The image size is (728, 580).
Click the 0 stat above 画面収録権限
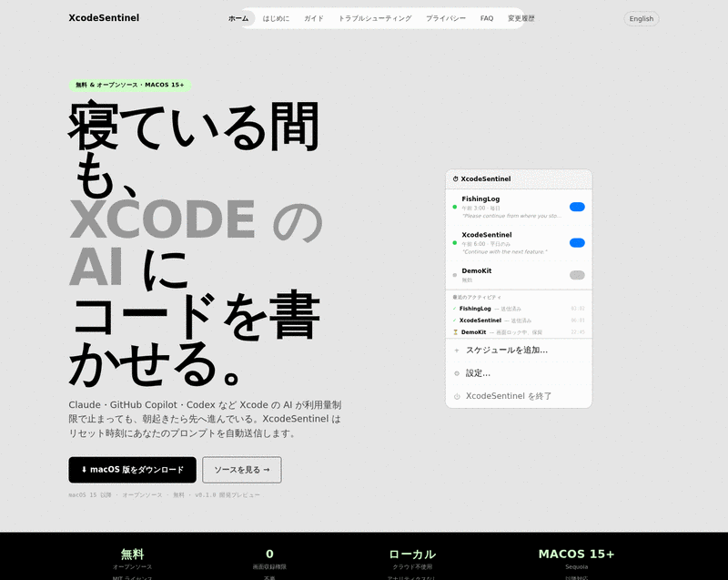(269, 554)
